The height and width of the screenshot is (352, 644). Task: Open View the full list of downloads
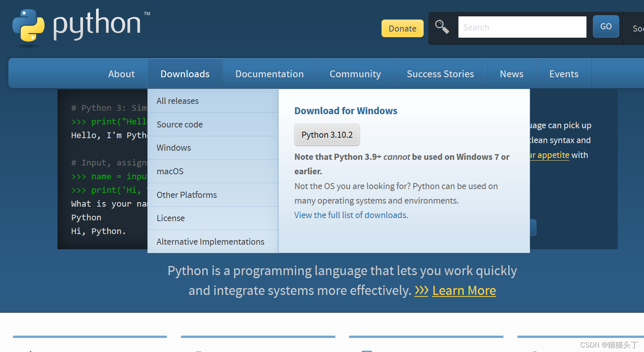(x=351, y=215)
